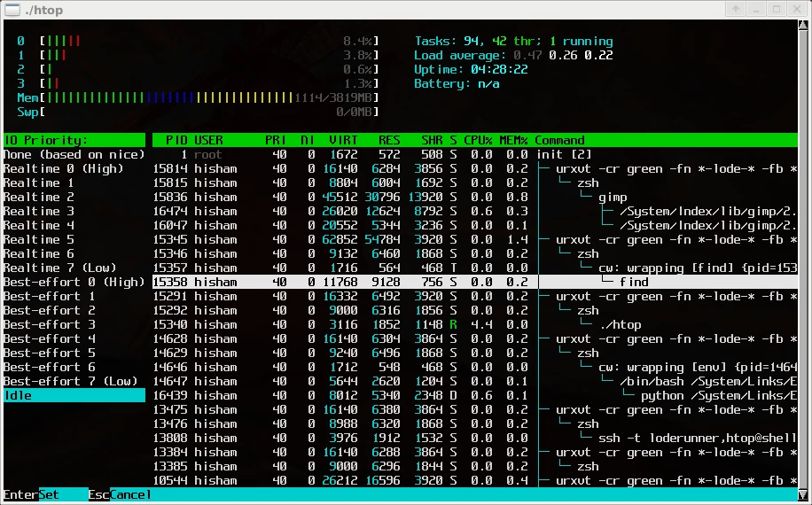Sort by the PID column header
This screenshot has height=505, width=812.
pyautogui.click(x=176, y=140)
